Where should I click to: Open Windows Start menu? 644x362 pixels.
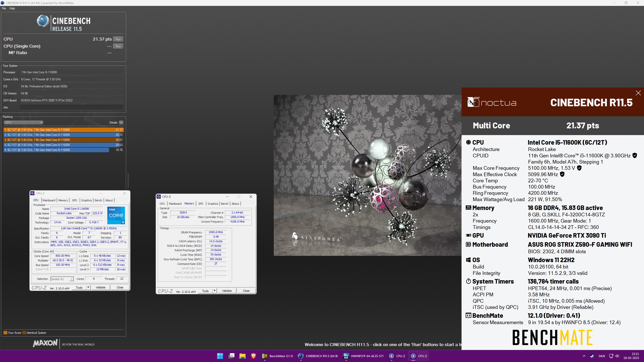[x=220, y=356]
